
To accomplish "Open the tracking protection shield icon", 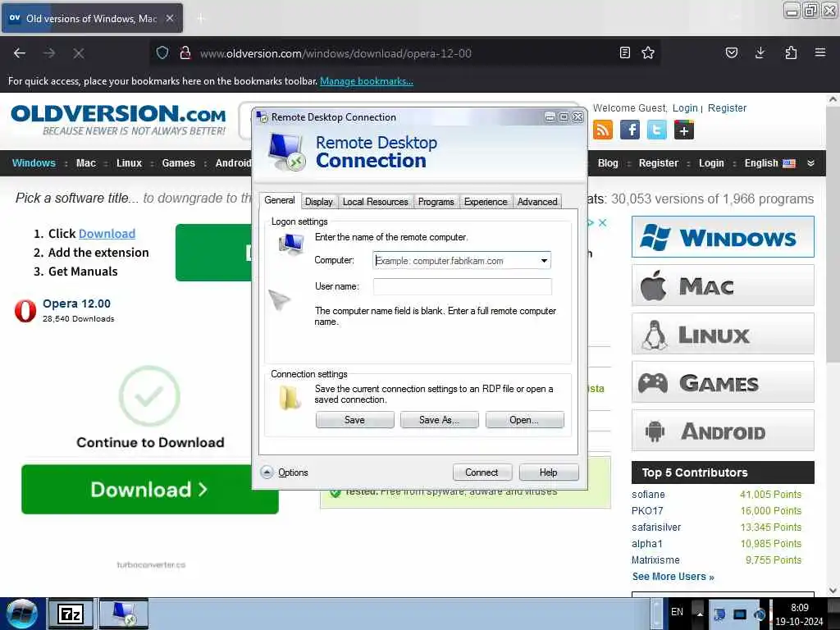I will click(162, 52).
